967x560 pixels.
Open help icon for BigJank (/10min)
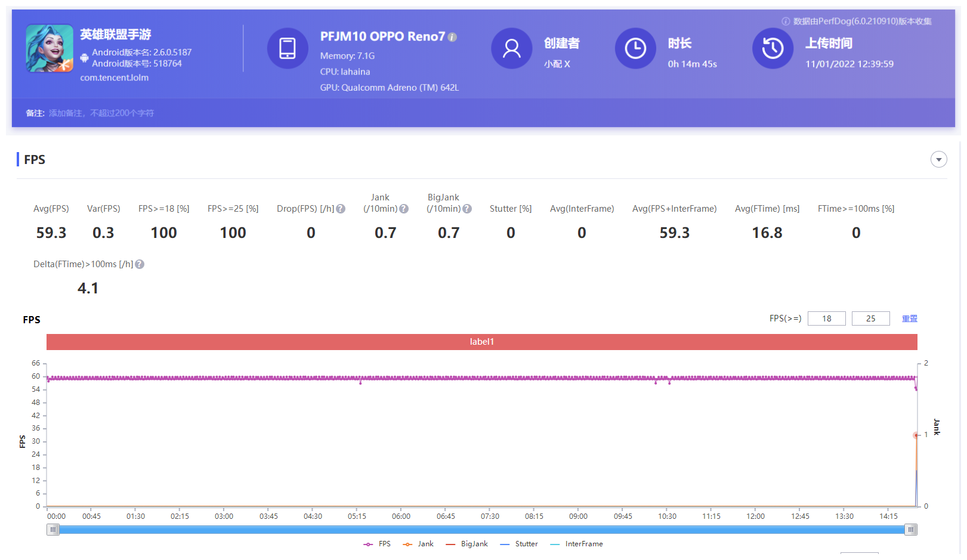(467, 209)
